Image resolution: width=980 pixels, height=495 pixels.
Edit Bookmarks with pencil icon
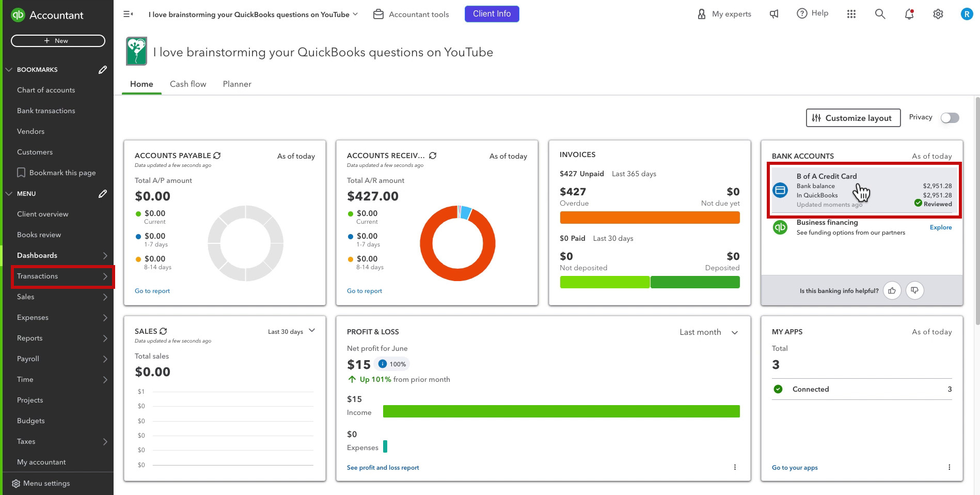coord(103,69)
